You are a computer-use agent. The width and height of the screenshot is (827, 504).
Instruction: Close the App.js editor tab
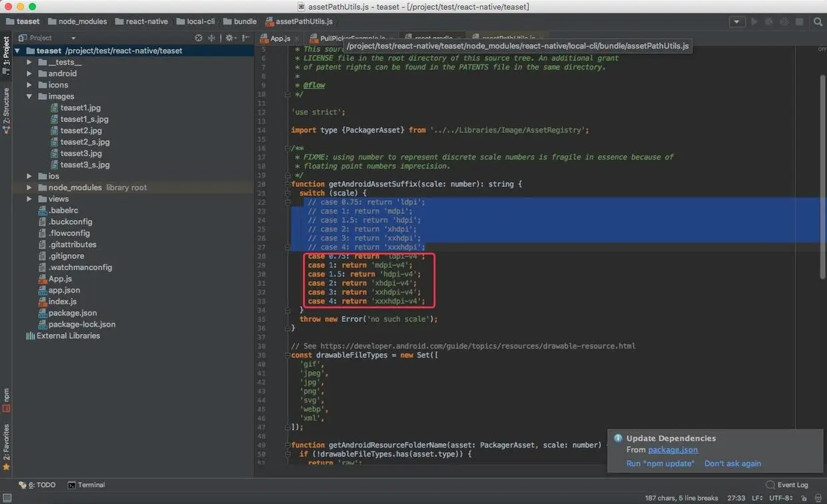pyautogui.click(x=297, y=39)
